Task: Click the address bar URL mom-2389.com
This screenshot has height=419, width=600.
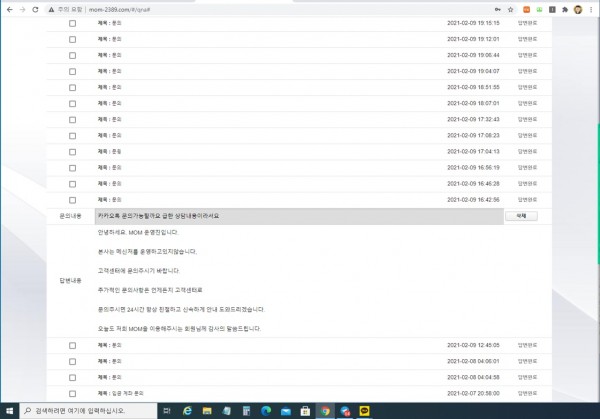Action: 119,10
